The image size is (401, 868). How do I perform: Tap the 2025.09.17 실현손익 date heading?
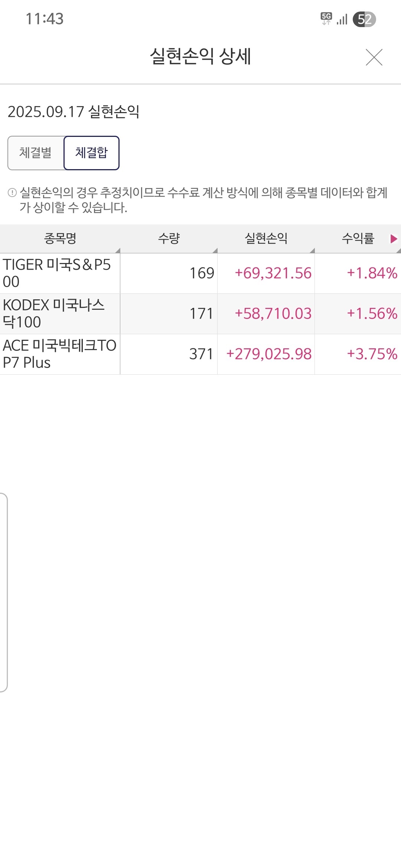[74, 112]
